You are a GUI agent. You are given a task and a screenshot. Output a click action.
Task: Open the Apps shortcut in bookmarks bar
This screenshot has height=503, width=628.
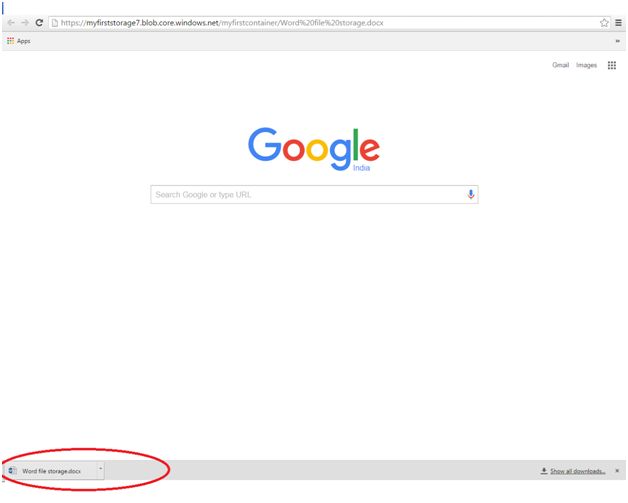pos(18,41)
